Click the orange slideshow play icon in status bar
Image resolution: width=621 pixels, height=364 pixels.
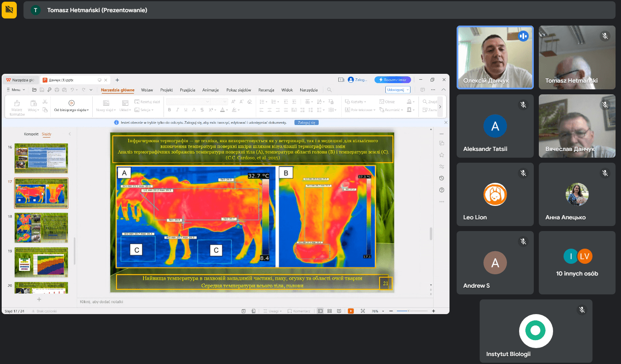click(x=351, y=311)
